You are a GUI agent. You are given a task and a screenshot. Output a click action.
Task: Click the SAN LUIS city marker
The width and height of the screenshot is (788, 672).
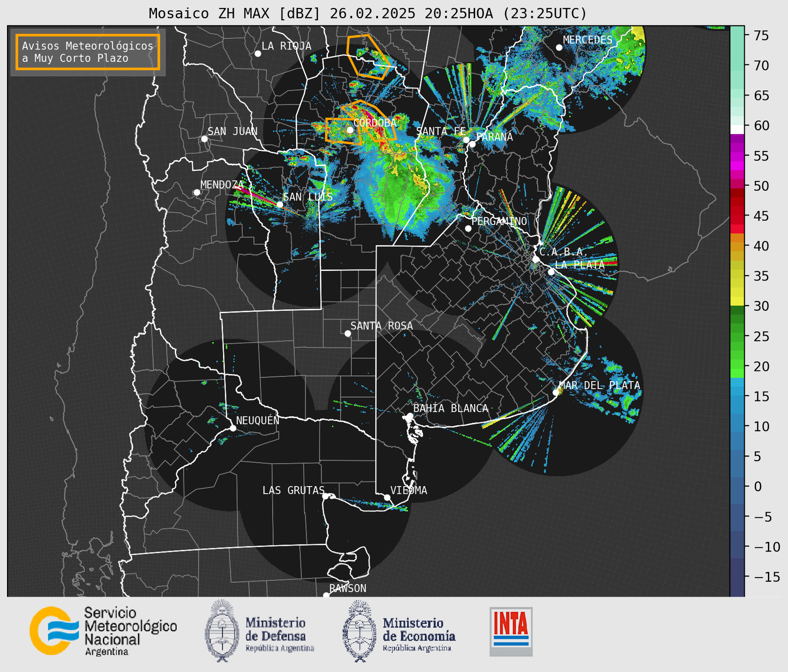coord(280,204)
